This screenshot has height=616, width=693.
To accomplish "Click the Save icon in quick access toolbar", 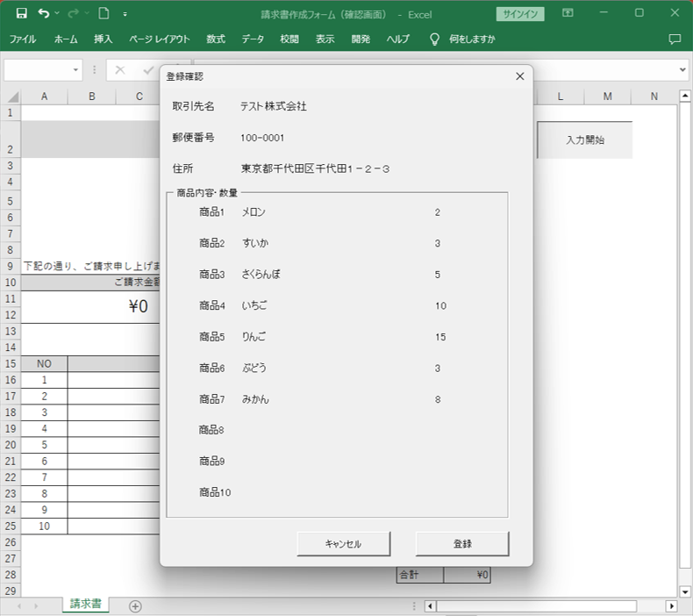I will point(21,13).
